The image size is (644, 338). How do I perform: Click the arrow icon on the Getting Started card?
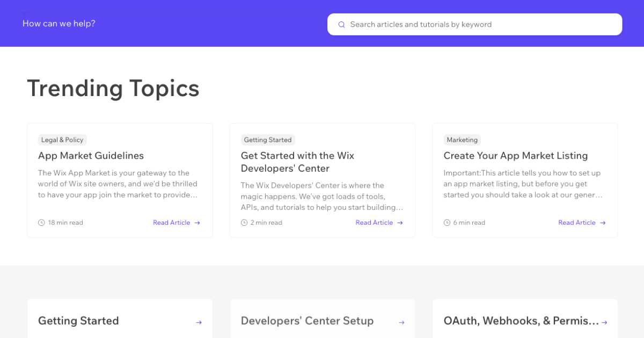pyautogui.click(x=199, y=321)
